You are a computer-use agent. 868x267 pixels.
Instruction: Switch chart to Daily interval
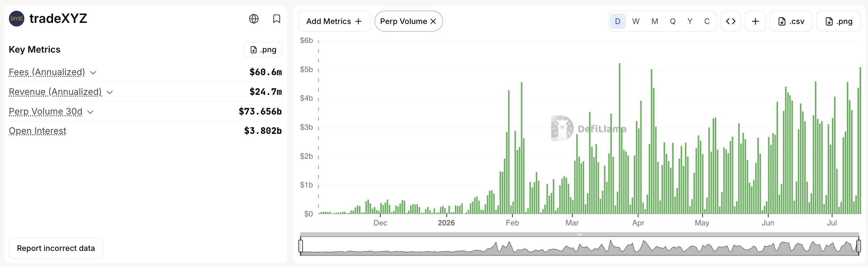point(618,21)
